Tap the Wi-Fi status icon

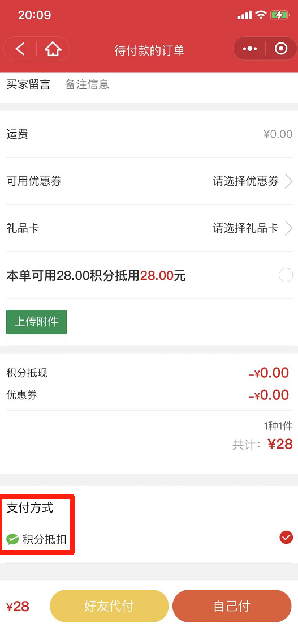coord(261,15)
